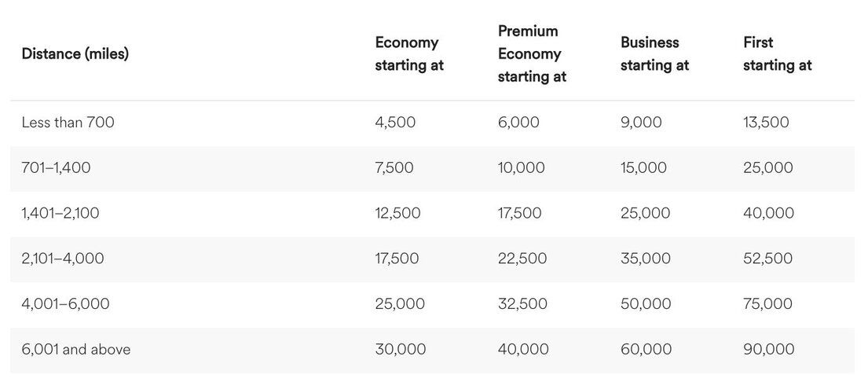Select the 2,101–4,000 distance row label
This screenshot has width=868, height=382.
tap(62, 259)
